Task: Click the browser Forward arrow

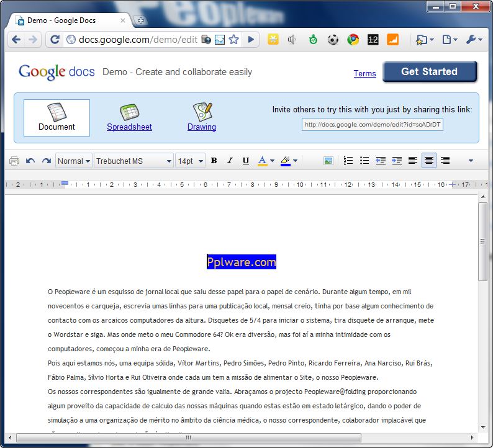Action: click(x=32, y=40)
